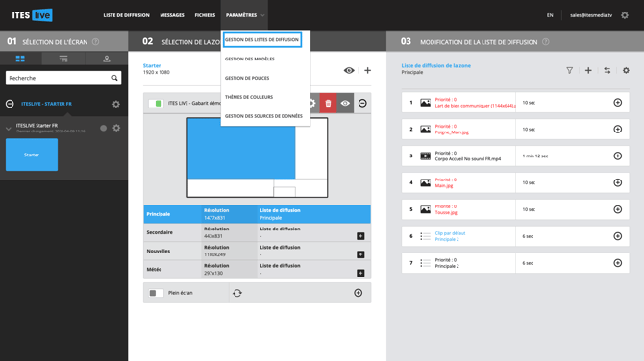The width and height of the screenshot is (644, 361).
Task: Switch to the list view tab
Action: coord(63,59)
